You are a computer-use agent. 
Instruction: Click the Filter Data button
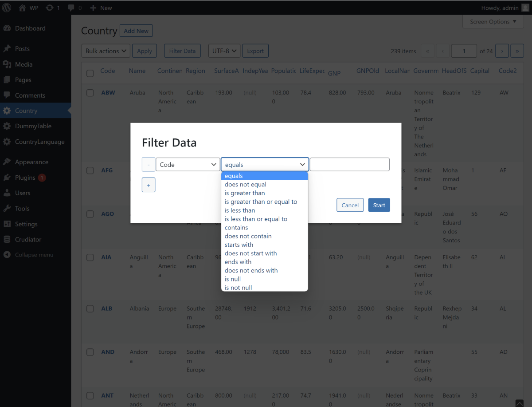tap(182, 51)
